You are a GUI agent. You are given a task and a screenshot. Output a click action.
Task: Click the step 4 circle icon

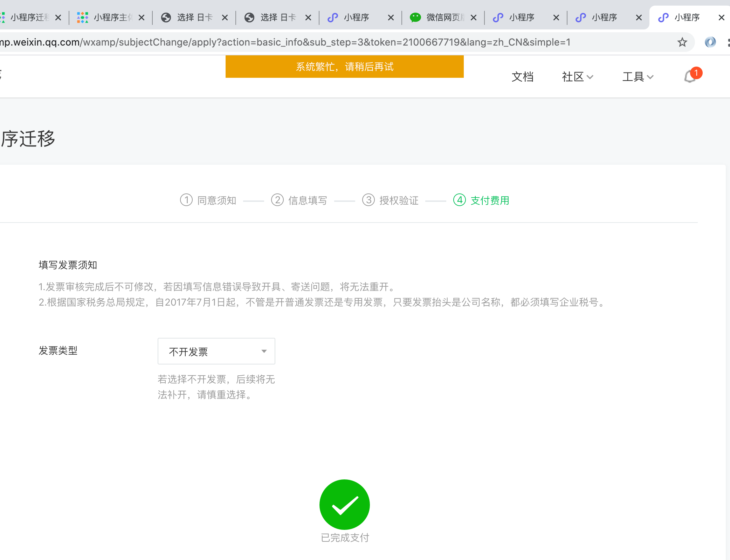(459, 200)
